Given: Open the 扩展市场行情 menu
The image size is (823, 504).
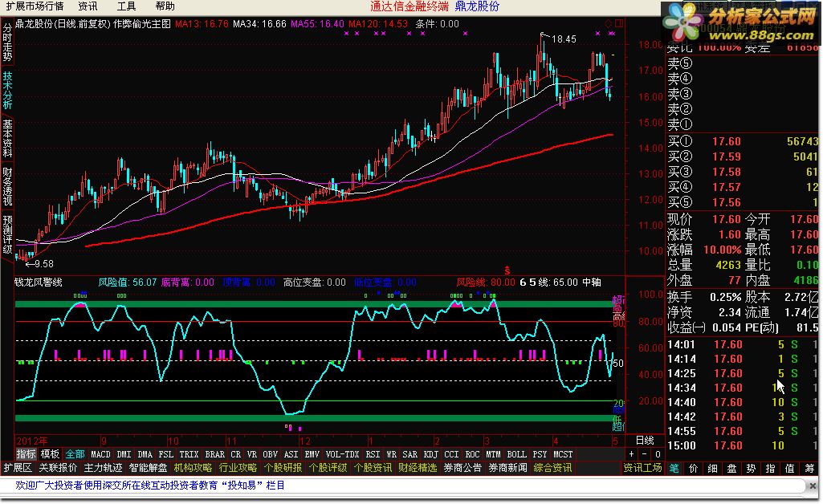Looking at the screenshot, I should (x=35, y=6).
